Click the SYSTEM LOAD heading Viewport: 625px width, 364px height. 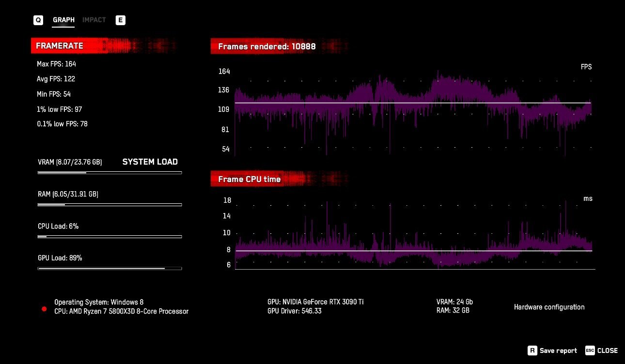pyautogui.click(x=150, y=162)
